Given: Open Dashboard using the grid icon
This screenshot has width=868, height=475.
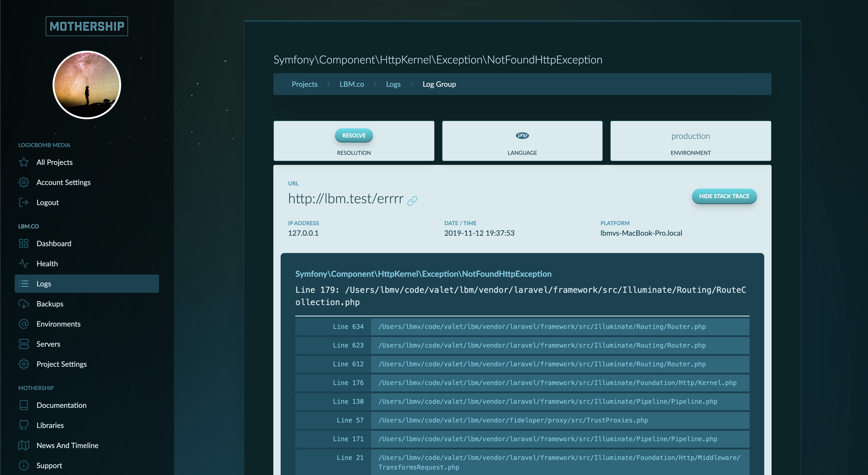Looking at the screenshot, I should click(x=24, y=243).
